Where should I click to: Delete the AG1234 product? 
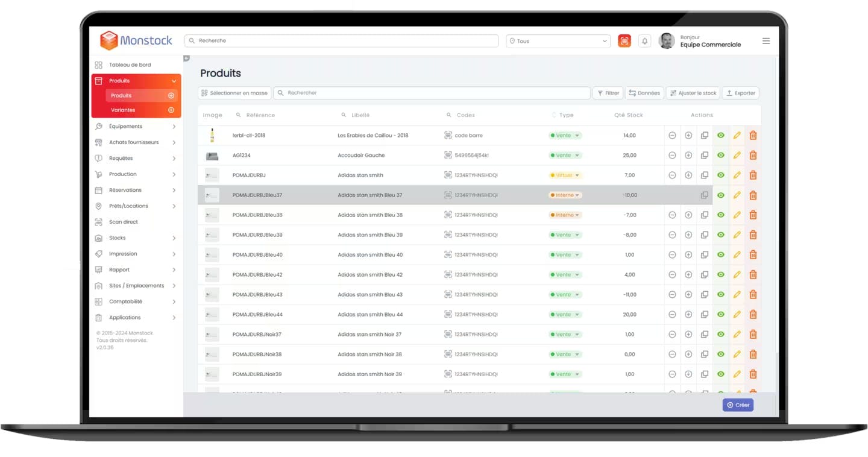point(753,156)
